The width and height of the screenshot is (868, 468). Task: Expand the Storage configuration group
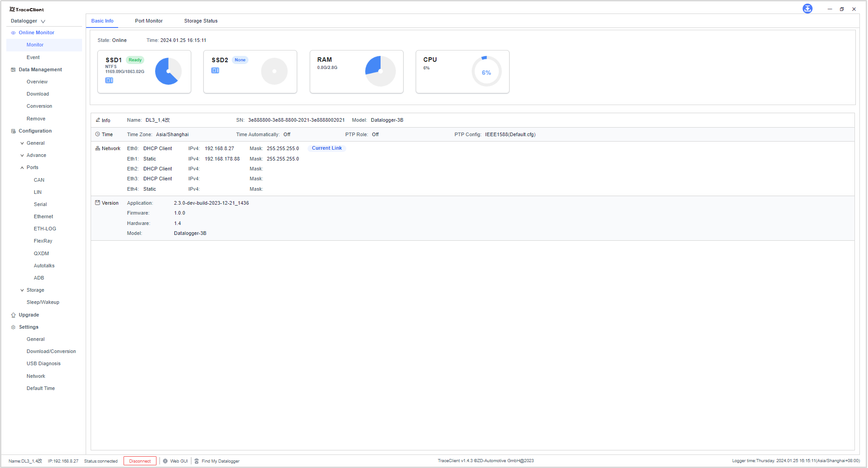click(x=22, y=290)
